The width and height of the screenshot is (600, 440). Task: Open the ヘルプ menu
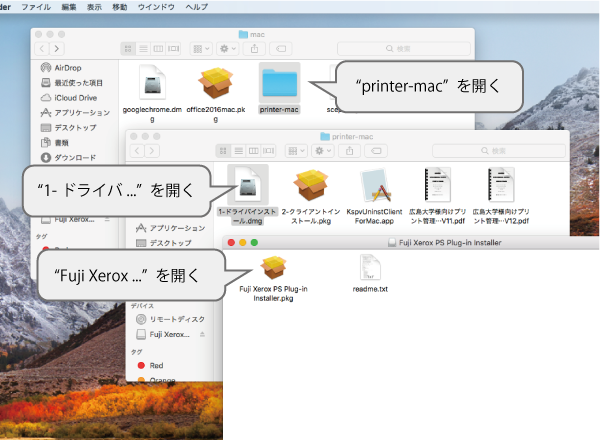click(197, 7)
